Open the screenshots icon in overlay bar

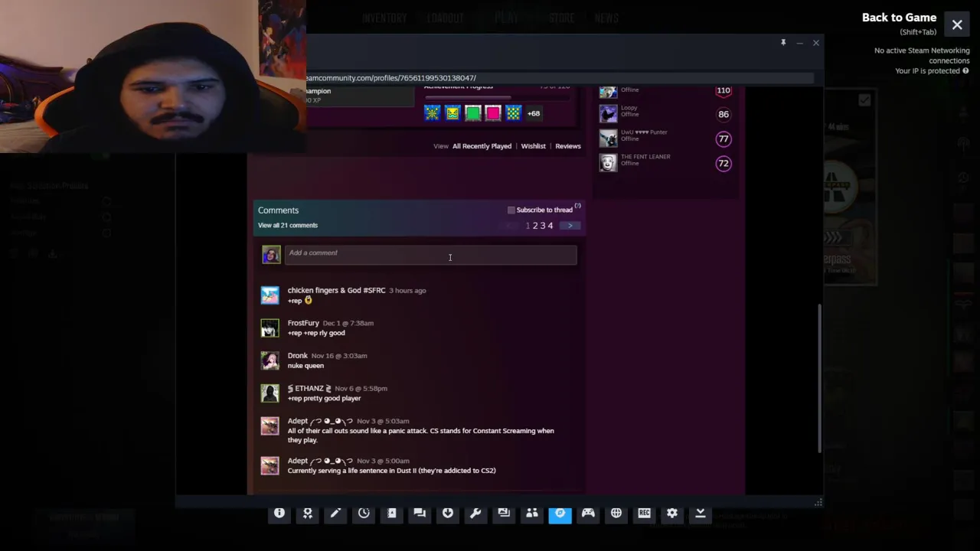[x=504, y=514]
